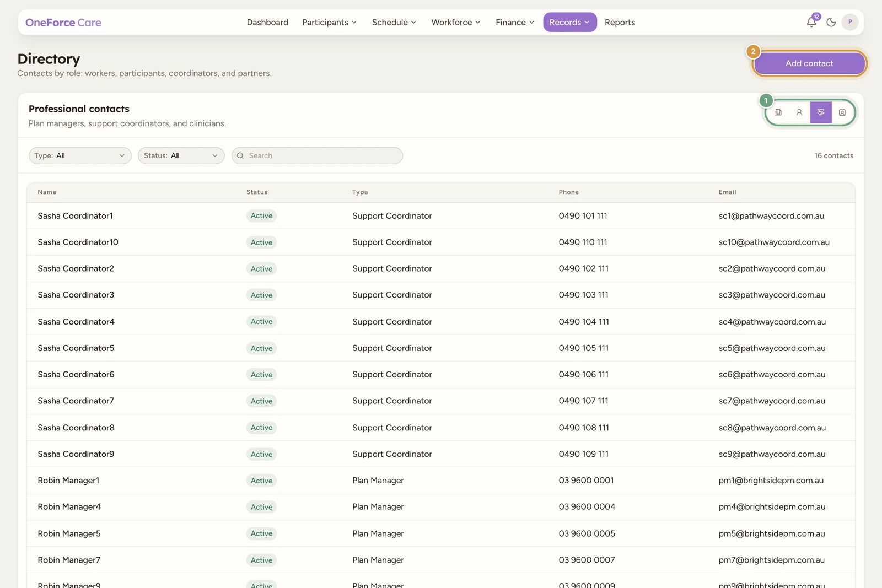Sort by the Type column header
This screenshot has width=882, height=588.
(360, 192)
